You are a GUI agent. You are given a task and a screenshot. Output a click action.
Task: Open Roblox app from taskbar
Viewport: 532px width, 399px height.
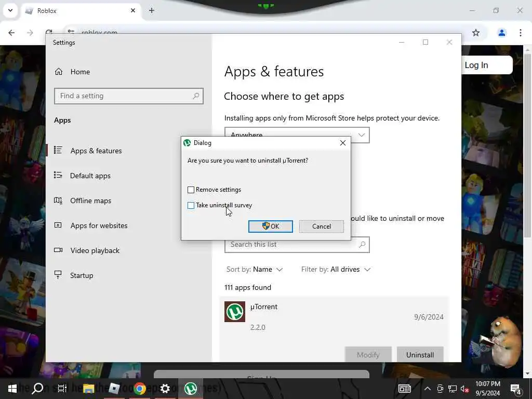point(114,389)
